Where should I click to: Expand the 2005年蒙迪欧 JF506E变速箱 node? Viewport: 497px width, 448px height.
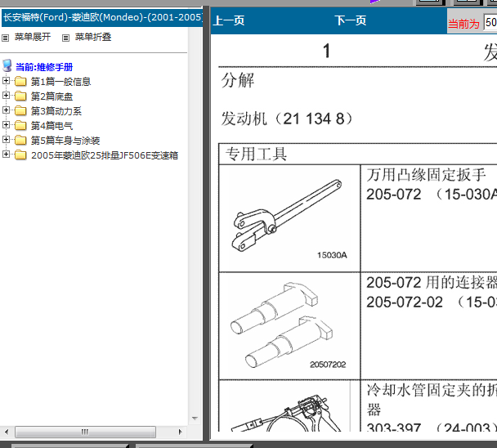[x=6, y=154]
